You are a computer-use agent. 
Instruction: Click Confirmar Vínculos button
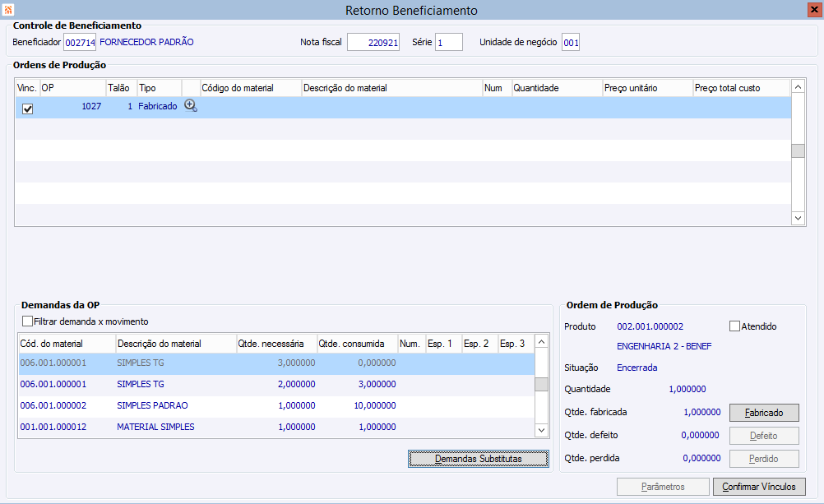(x=758, y=487)
